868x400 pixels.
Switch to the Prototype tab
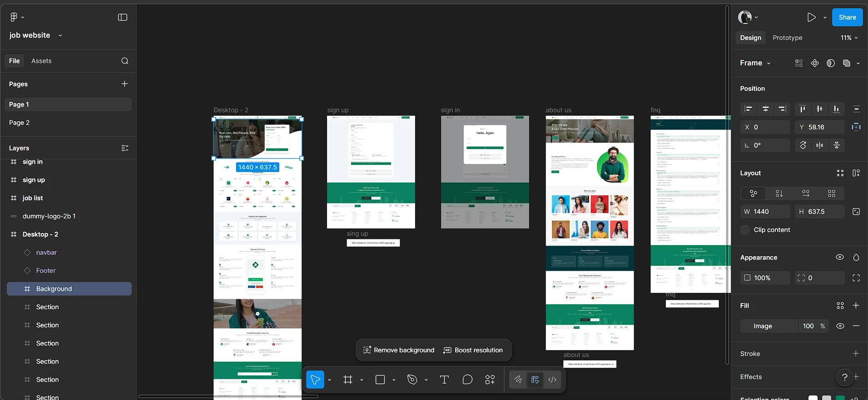tap(787, 38)
